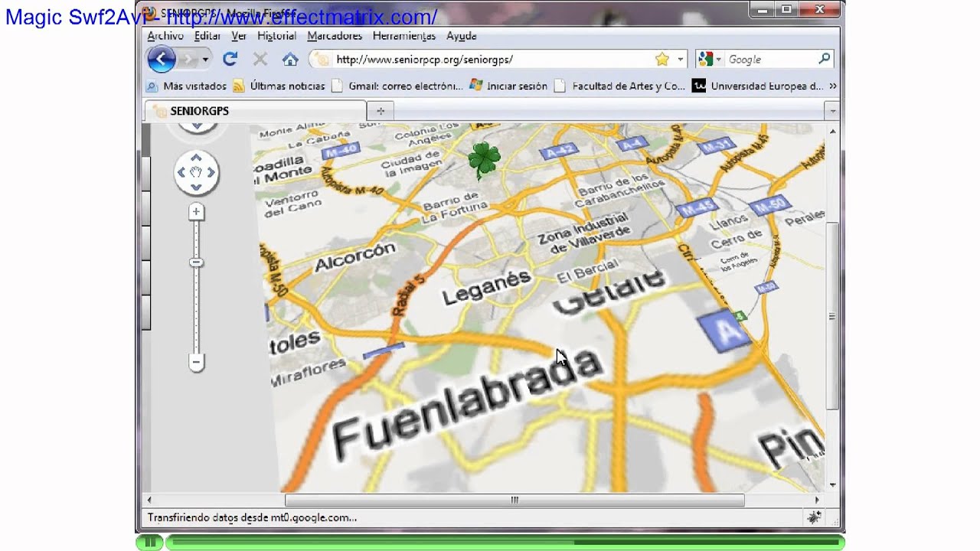The height and width of the screenshot is (551, 980).
Task: Bookmark the page with the star icon
Action: 662,59
